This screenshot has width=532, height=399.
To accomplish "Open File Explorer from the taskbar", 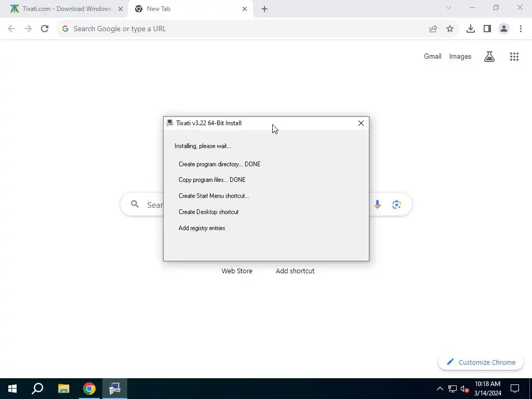I will point(63,389).
